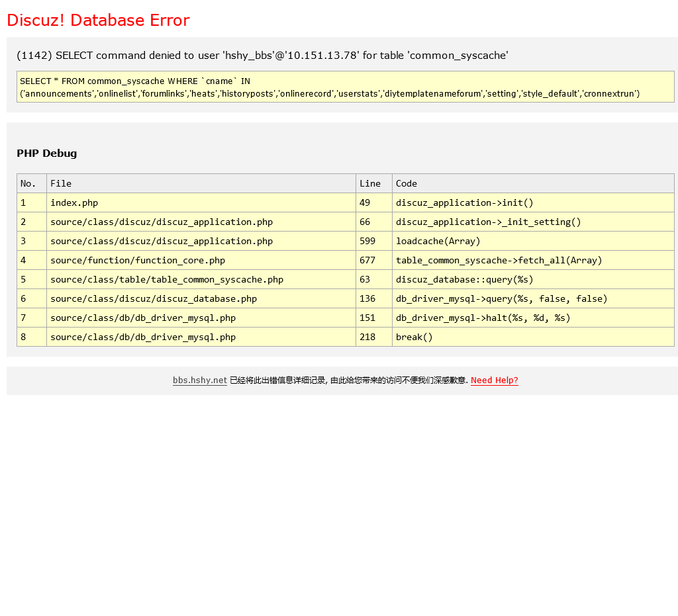Select the function_core.php file cell
The height and width of the screenshot is (616, 678).
[138, 260]
